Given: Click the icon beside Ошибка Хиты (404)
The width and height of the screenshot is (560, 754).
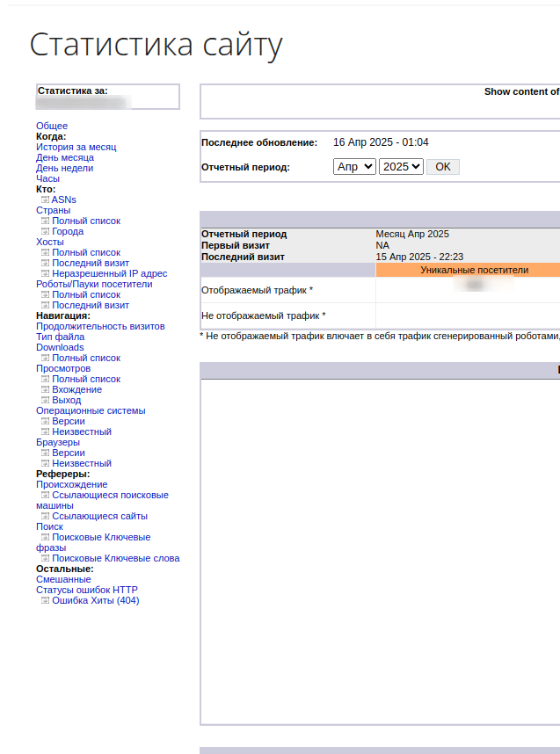Looking at the screenshot, I should [45, 600].
